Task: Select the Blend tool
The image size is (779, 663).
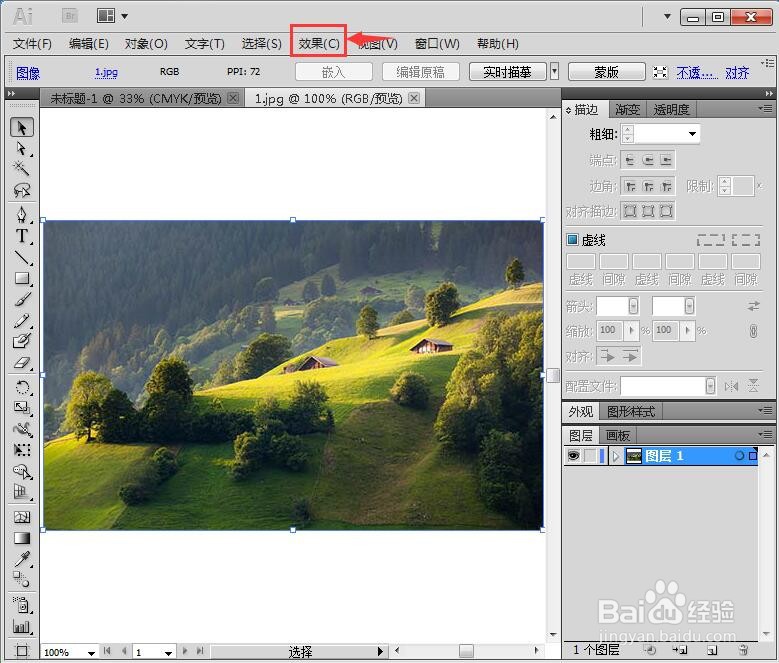Action: point(22,579)
